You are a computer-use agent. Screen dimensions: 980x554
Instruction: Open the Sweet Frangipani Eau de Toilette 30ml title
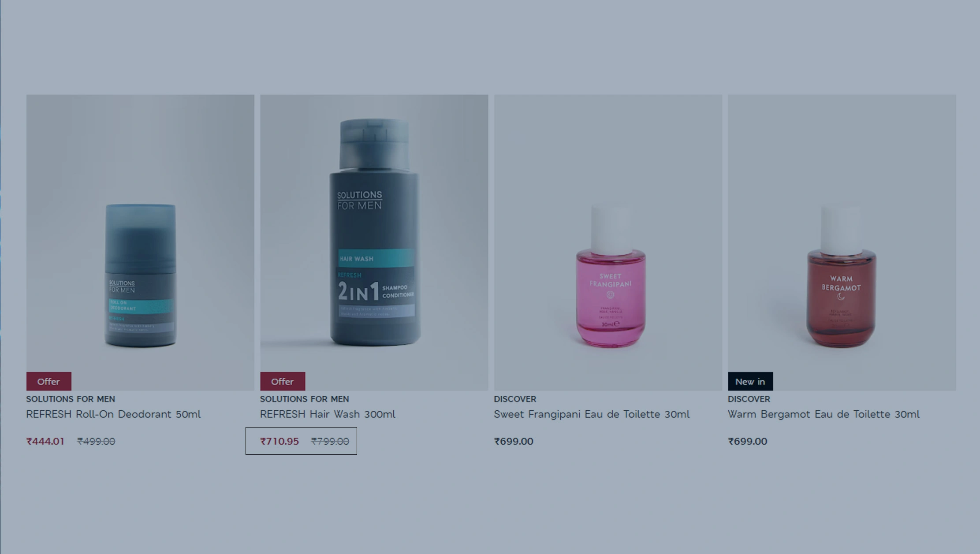(x=592, y=414)
